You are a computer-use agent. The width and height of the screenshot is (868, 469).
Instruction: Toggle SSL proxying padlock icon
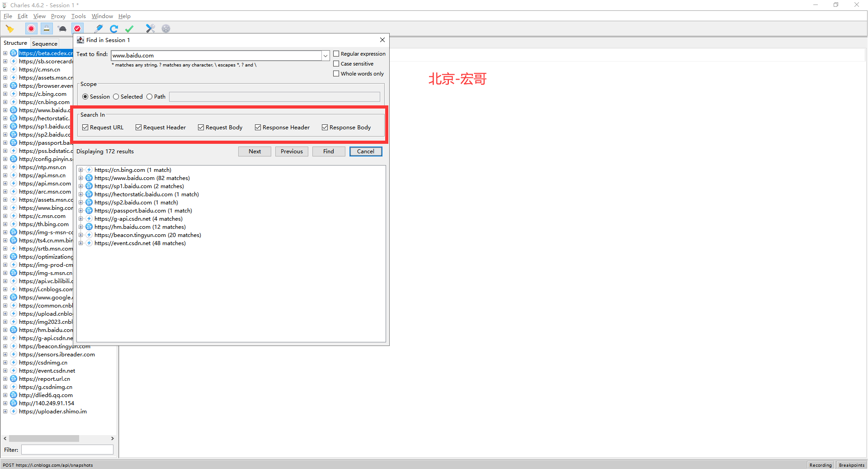(x=47, y=28)
